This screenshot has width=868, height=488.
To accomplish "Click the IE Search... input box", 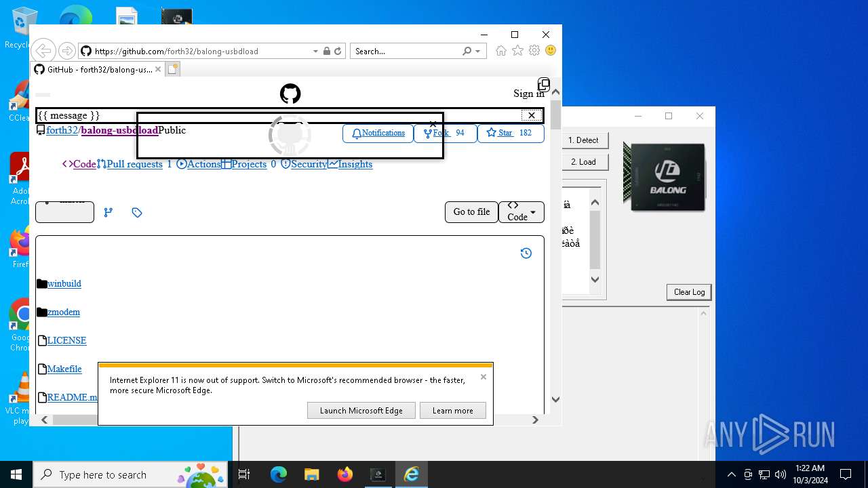I will point(406,51).
